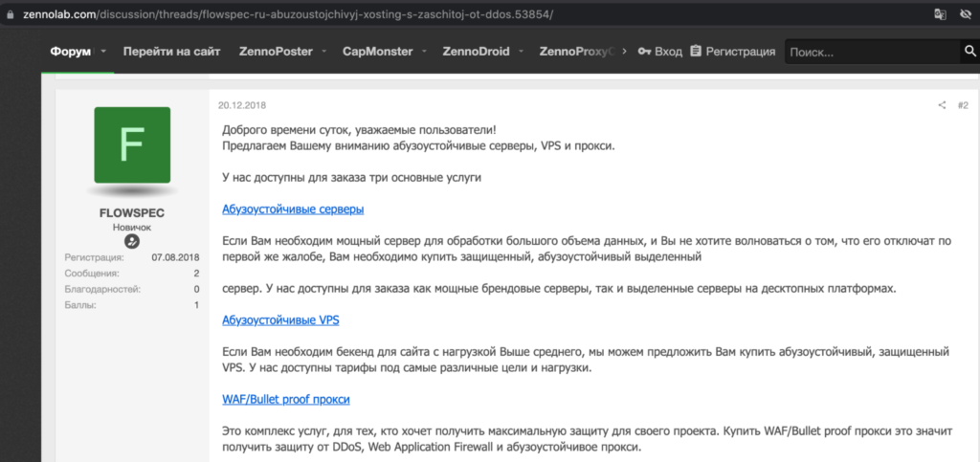Viewport: 980px width, 462px height.
Task: Open the browser translate page icon
Action: pyautogui.click(x=940, y=13)
